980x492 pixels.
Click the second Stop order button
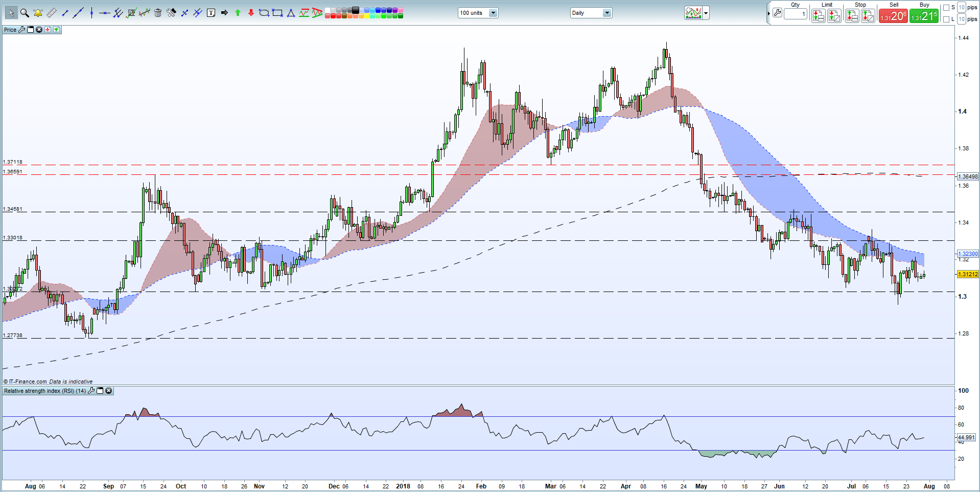(x=868, y=16)
